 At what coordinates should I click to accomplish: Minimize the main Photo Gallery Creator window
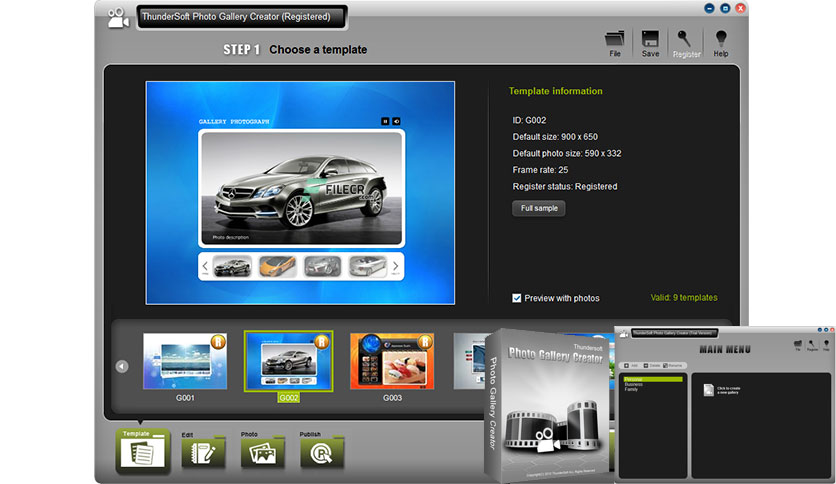pos(709,8)
